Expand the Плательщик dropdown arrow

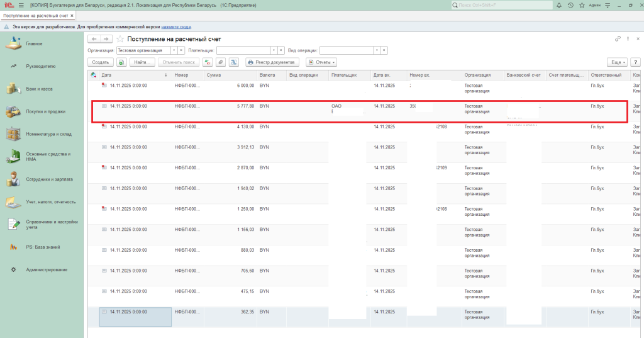point(274,50)
